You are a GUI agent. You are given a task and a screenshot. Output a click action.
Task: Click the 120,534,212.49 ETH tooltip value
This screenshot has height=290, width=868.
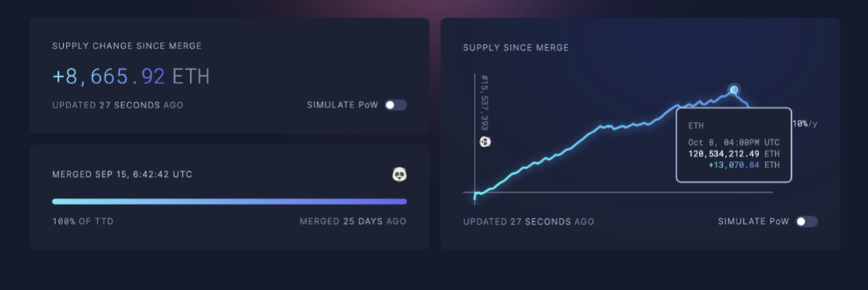pos(734,153)
